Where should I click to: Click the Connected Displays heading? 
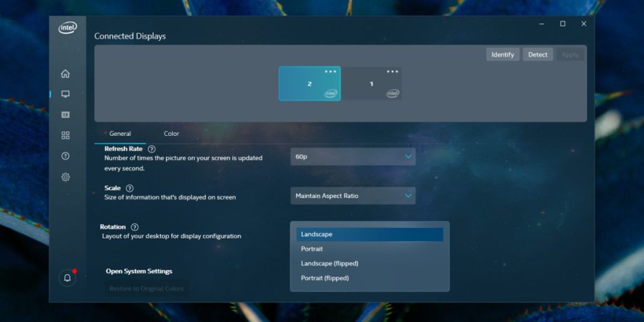click(130, 36)
